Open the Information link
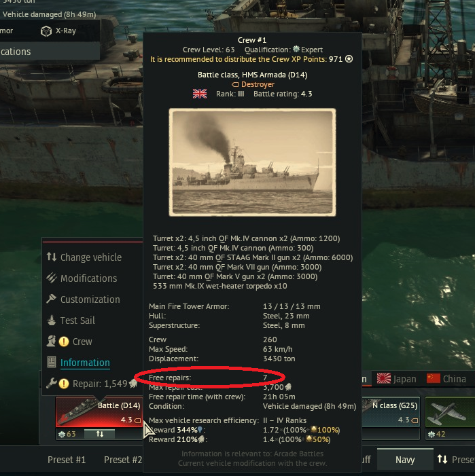 point(85,363)
